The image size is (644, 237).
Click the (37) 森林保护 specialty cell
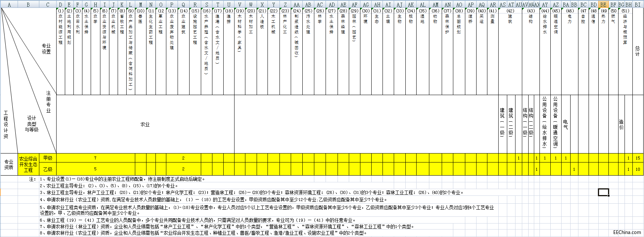click(447, 51)
